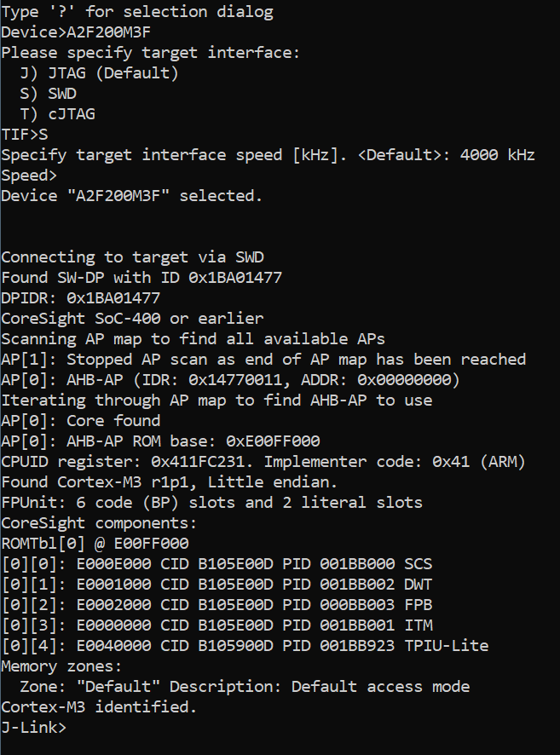This screenshot has height=755, width=560.
Task: Click the DWT component row at E0001000
Action: (x=217, y=585)
